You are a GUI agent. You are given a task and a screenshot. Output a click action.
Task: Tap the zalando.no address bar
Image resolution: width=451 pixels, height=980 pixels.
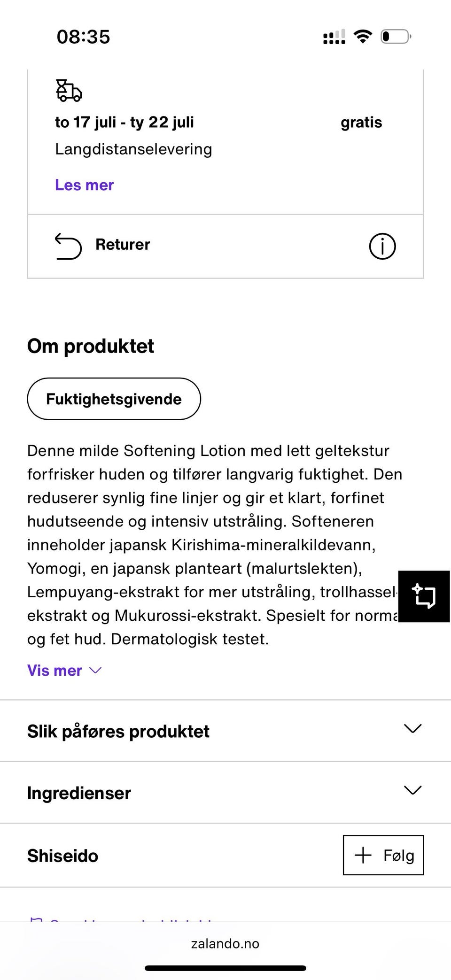click(x=225, y=943)
